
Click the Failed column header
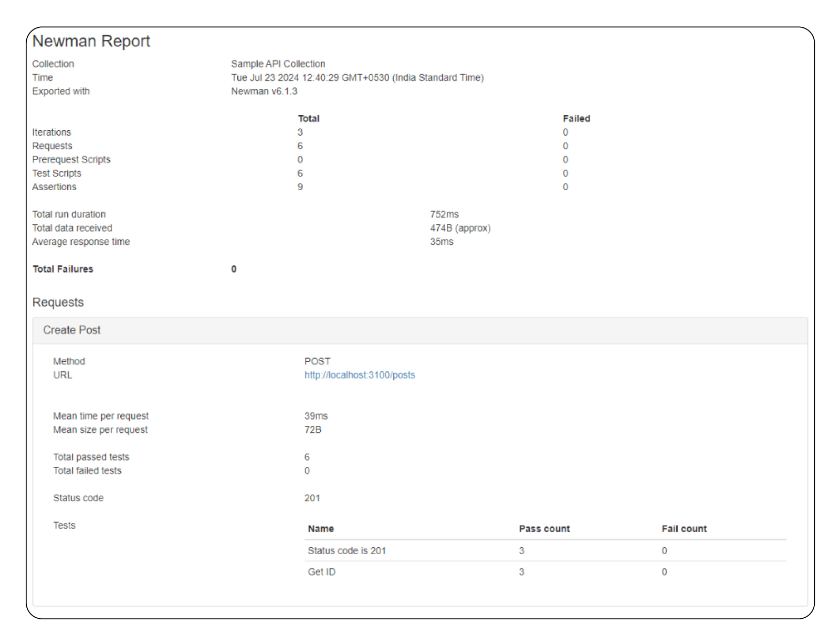(x=576, y=119)
